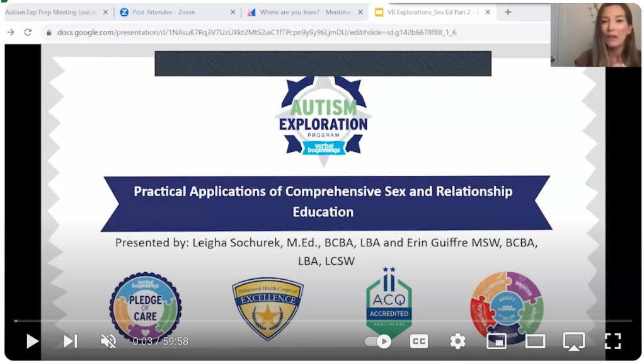Click the video time 0:03 / 59:58

160,341
